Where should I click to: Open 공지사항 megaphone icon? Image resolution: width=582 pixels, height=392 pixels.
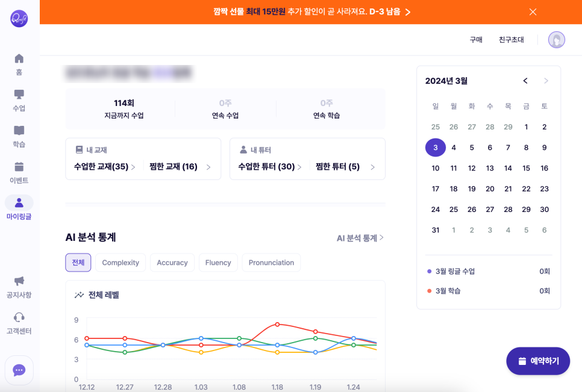coord(19,281)
